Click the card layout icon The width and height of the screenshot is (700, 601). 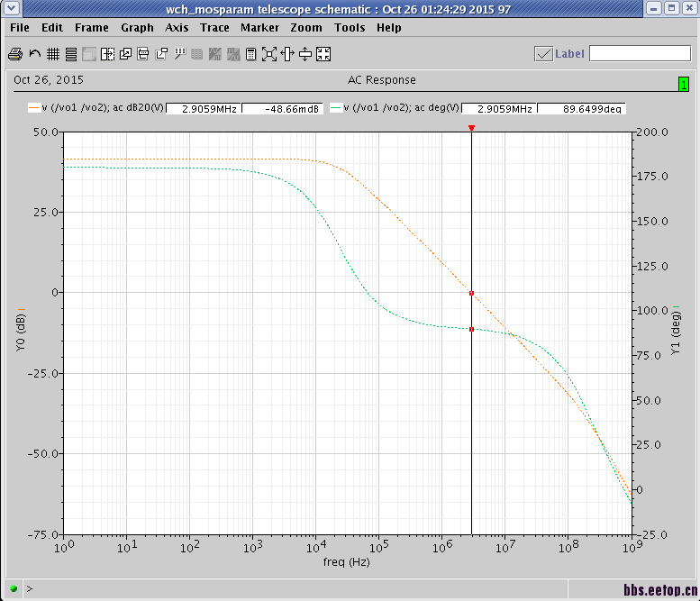(143, 54)
